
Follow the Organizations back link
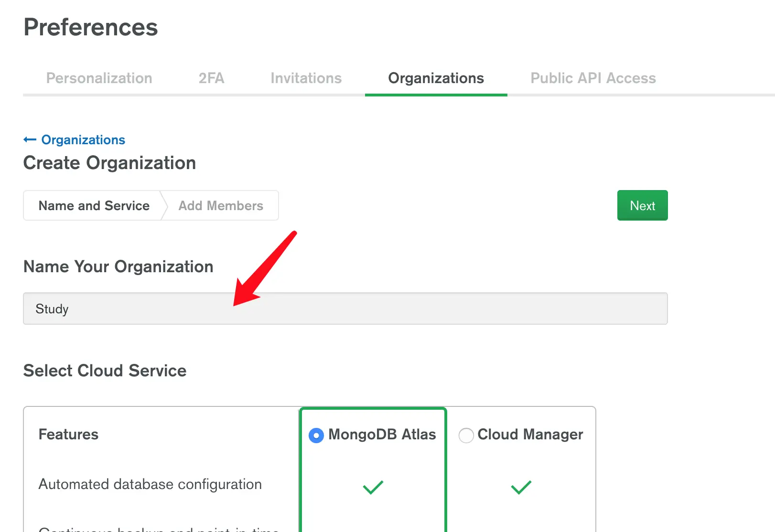(83, 140)
